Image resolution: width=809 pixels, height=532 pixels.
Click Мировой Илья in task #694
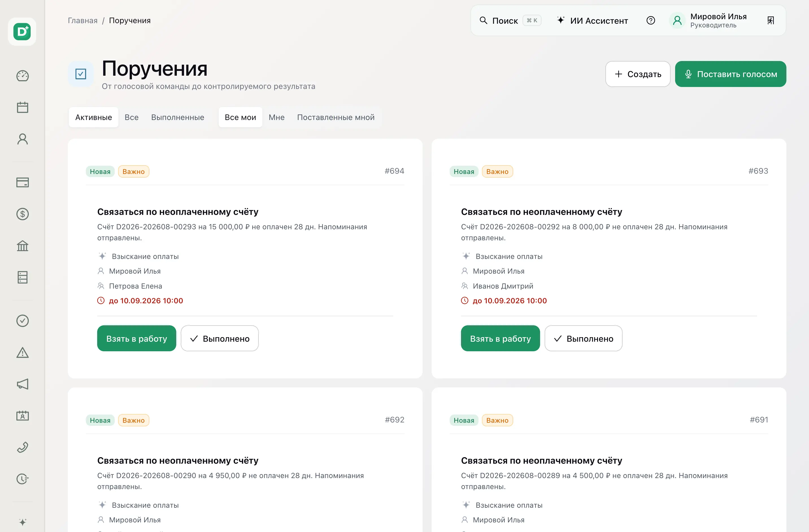point(135,271)
